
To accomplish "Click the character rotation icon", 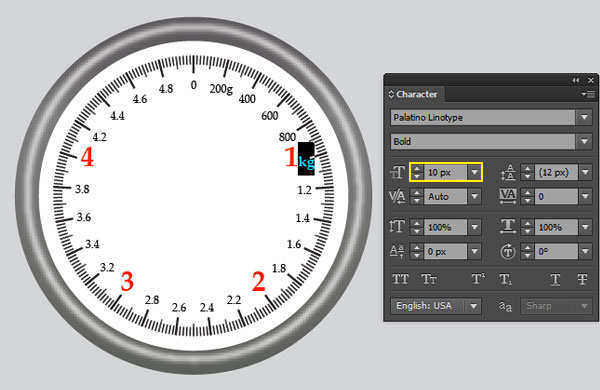I will click(508, 252).
